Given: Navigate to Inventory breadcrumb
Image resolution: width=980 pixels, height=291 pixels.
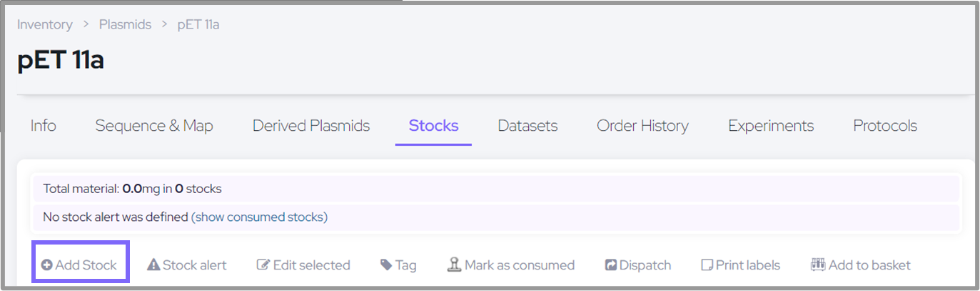Looking at the screenshot, I should 45,24.
